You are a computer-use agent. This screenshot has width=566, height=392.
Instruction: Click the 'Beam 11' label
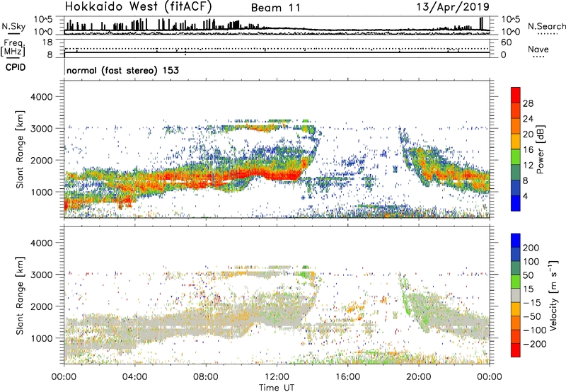[x=275, y=8]
